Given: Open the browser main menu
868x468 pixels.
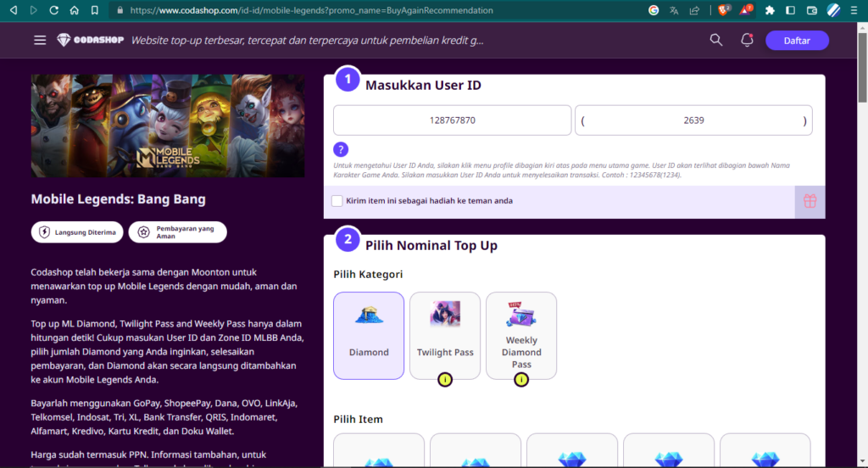Looking at the screenshot, I should [x=854, y=10].
